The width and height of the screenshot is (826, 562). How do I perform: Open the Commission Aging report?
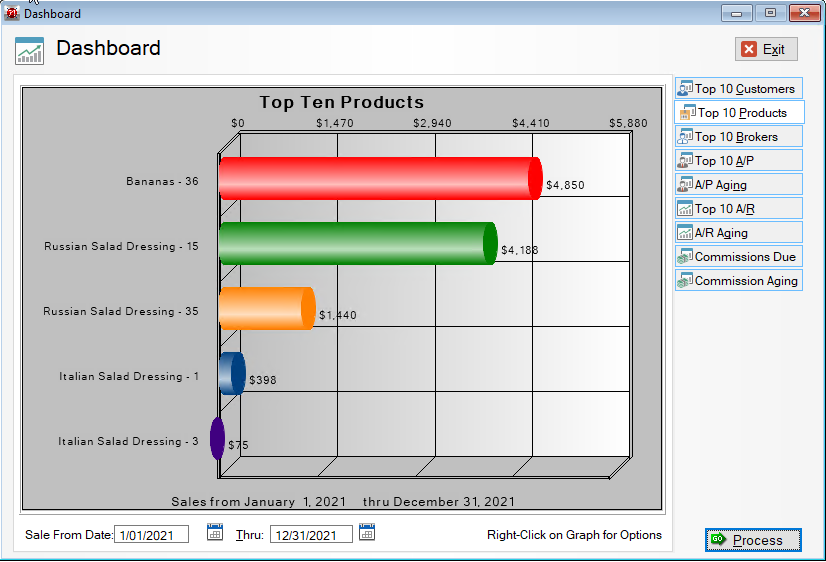(x=739, y=280)
